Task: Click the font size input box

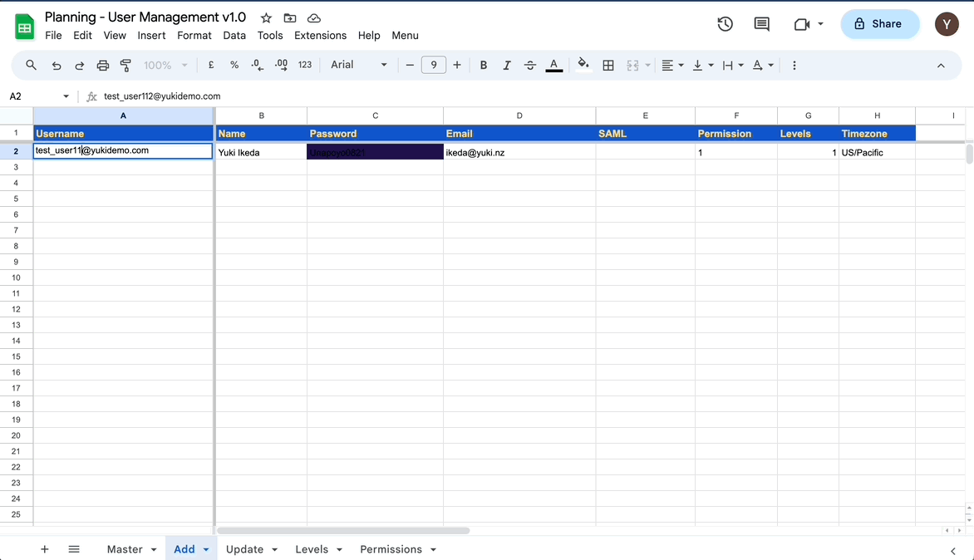Action: [434, 66]
